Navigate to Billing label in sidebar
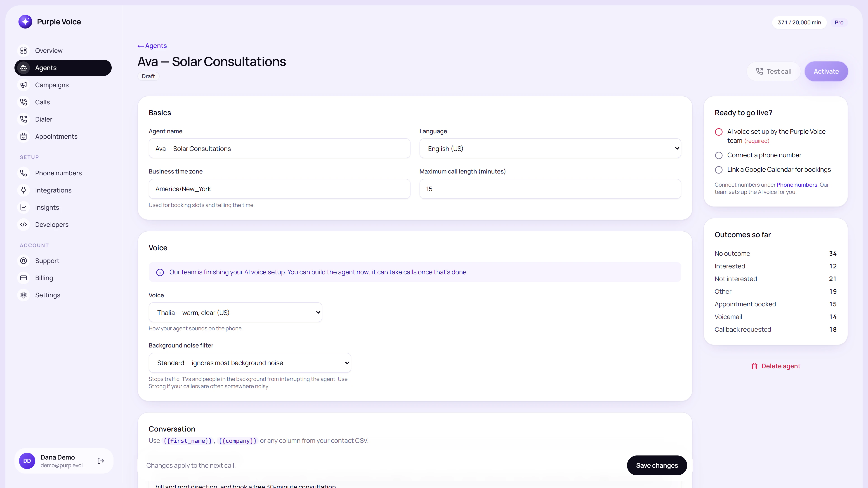Screen dimensions: 868x488 (44, 278)
